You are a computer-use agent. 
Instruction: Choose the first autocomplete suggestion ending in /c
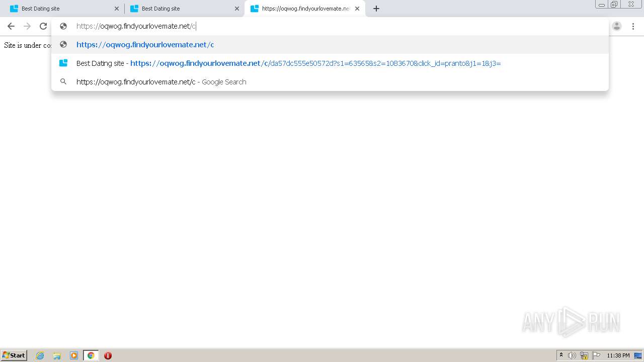click(330, 45)
